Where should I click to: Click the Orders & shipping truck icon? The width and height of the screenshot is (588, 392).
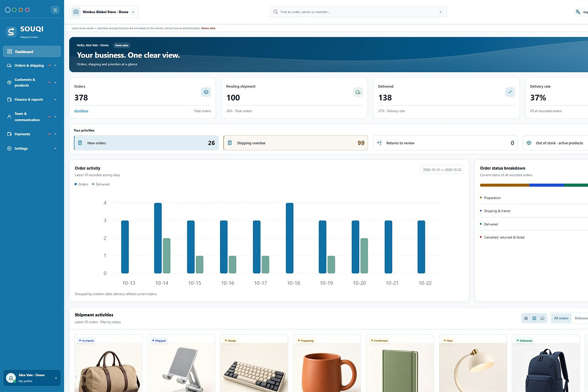9,65
